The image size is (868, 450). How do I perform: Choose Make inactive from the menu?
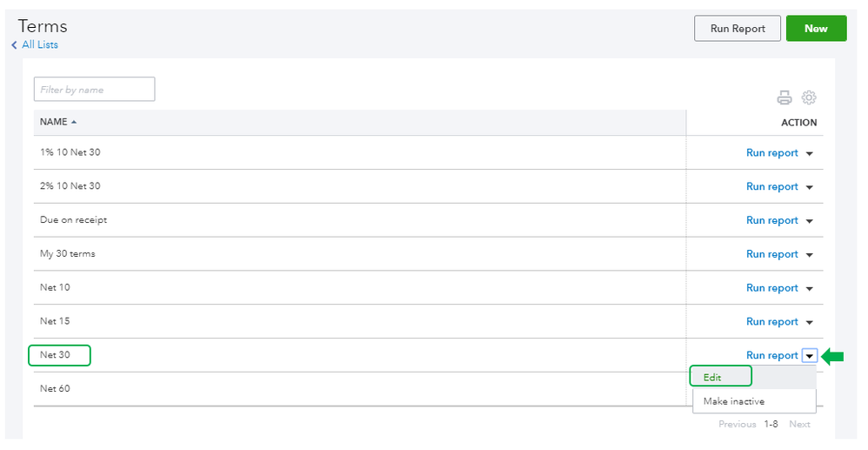coord(734,401)
